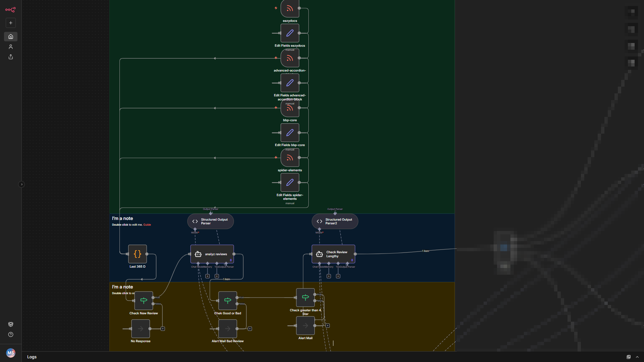Add node after No Response output

[163, 329]
